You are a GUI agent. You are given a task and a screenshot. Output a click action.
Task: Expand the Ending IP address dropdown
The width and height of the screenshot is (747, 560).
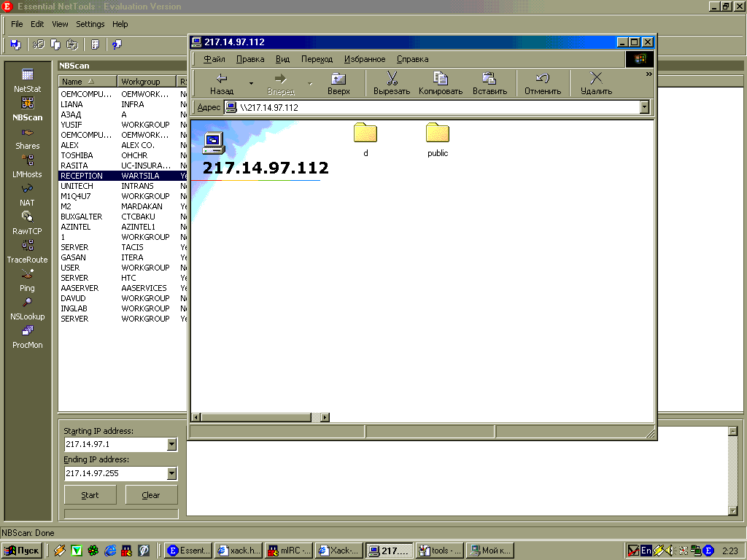click(171, 473)
